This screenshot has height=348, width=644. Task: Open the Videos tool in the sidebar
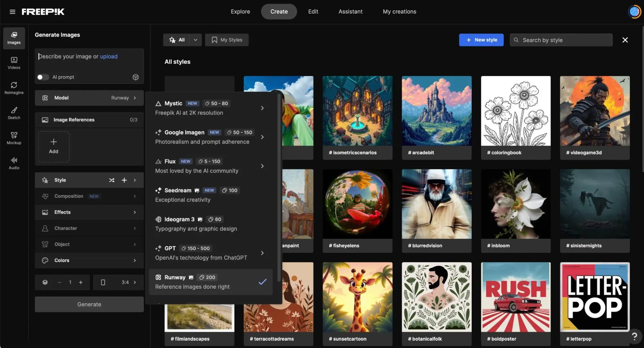[x=14, y=63]
